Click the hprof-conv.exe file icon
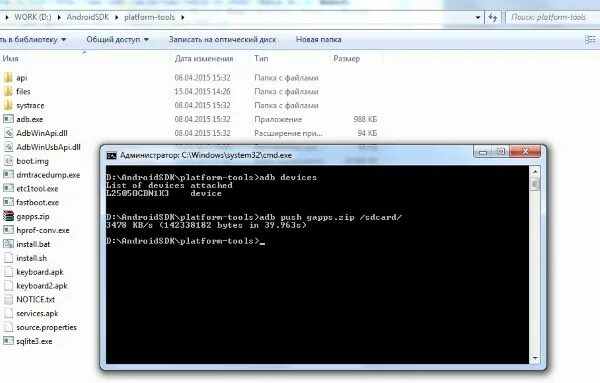 pyautogui.click(x=8, y=230)
